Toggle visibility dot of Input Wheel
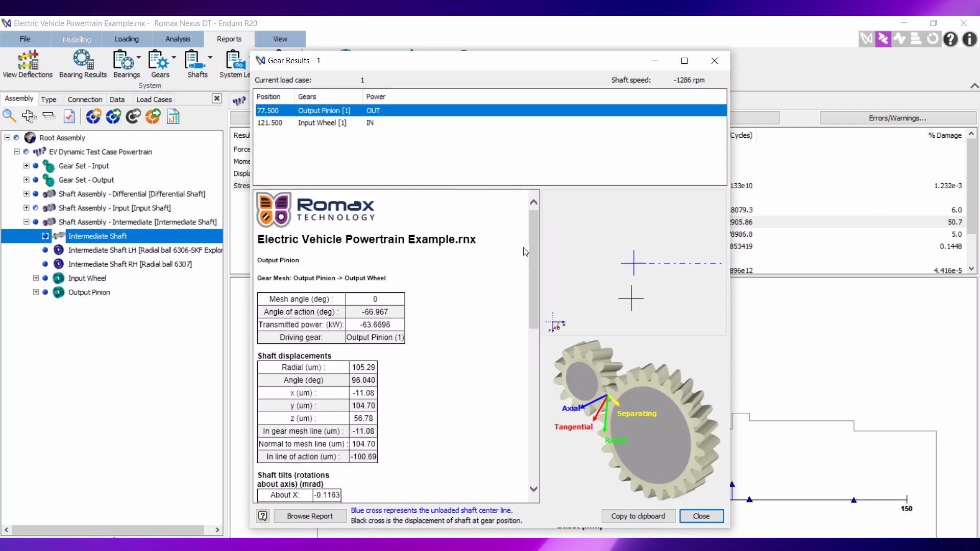The image size is (980, 551). 45,278
